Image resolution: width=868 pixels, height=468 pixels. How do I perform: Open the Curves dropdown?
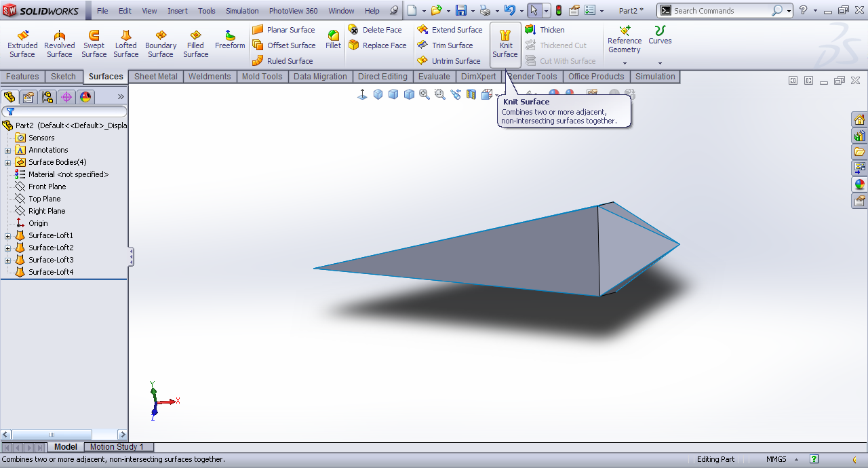point(660,63)
